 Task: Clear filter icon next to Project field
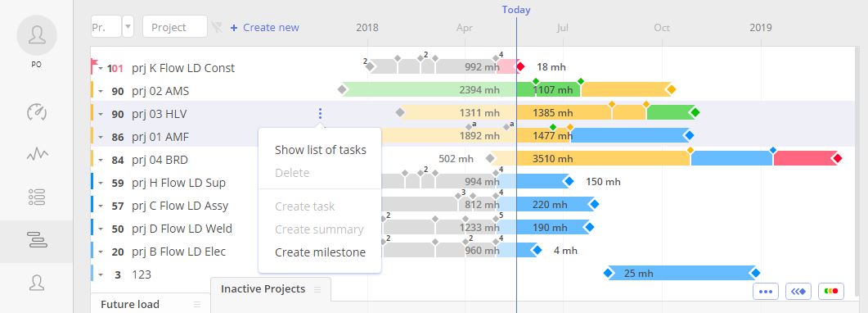pyautogui.click(x=217, y=27)
